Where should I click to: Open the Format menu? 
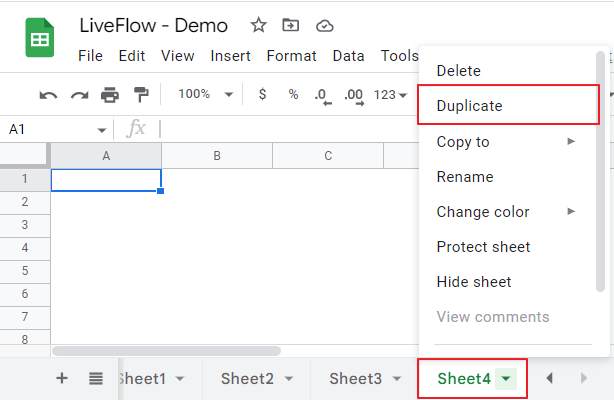point(292,56)
